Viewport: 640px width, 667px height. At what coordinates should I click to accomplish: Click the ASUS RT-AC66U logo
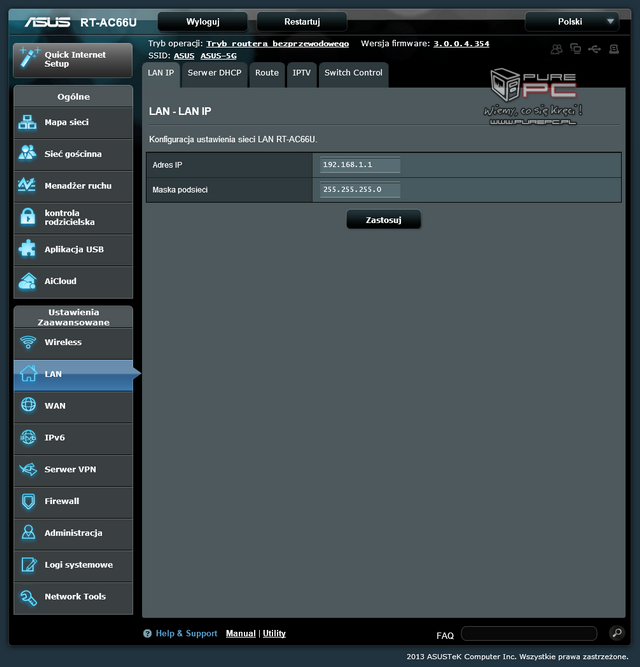[81, 22]
